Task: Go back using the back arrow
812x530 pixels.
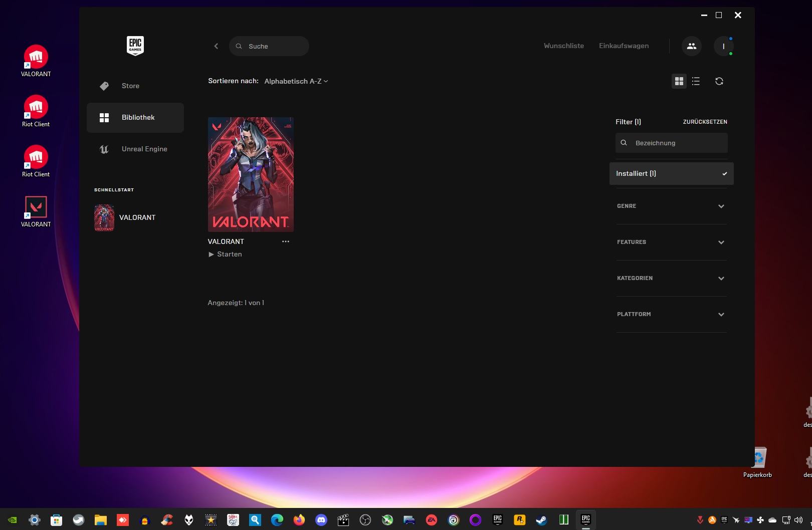Action: click(x=216, y=46)
